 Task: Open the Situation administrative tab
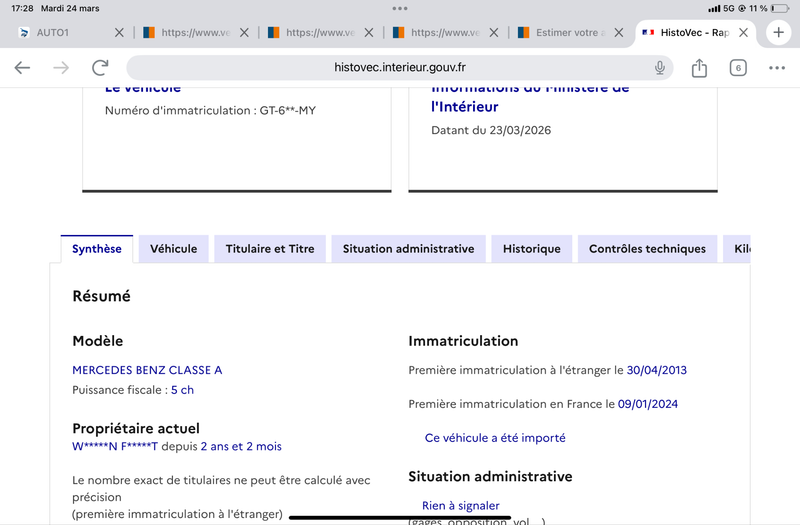[x=408, y=249]
